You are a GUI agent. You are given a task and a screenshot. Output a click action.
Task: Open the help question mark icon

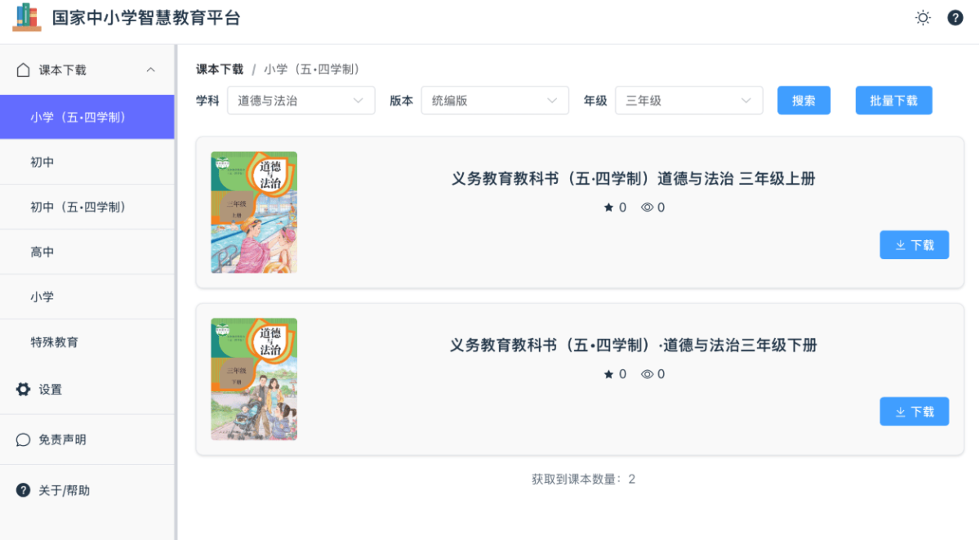[955, 18]
